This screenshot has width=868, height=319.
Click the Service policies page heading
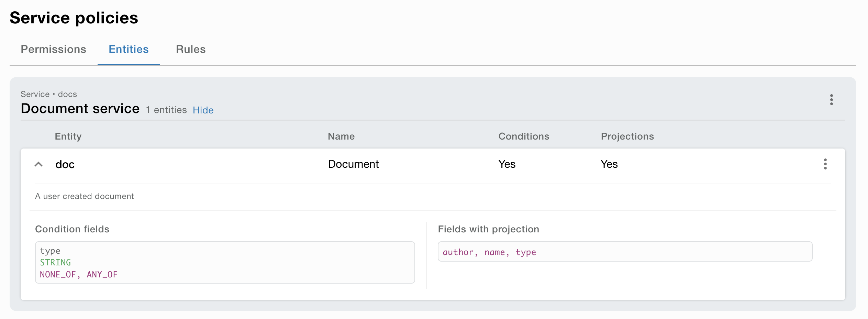click(x=74, y=18)
